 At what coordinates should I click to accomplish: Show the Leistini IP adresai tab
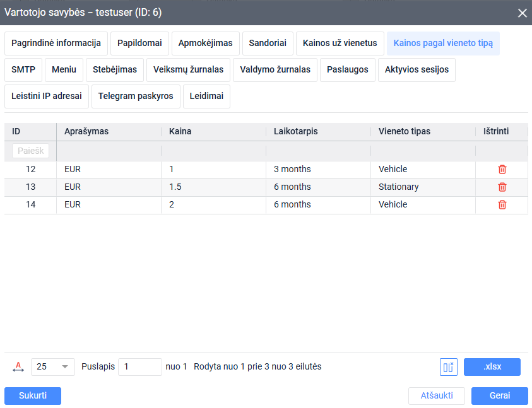click(x=47, y=96)
